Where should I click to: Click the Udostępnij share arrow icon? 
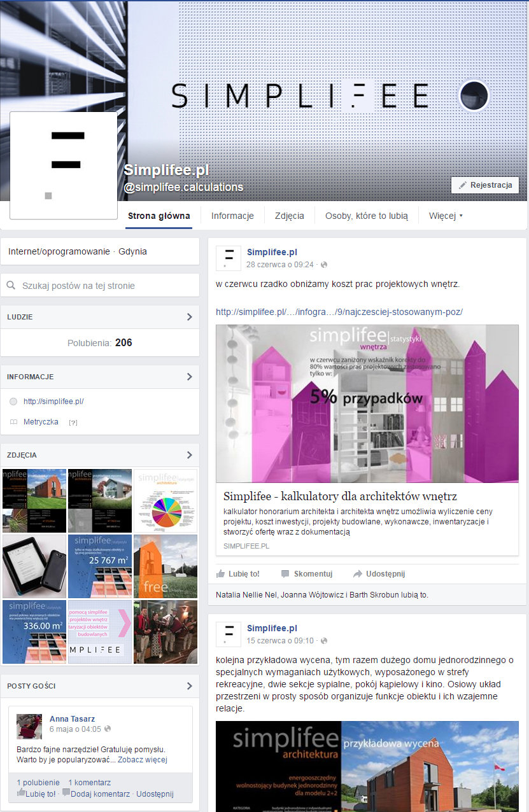(358, 573)
